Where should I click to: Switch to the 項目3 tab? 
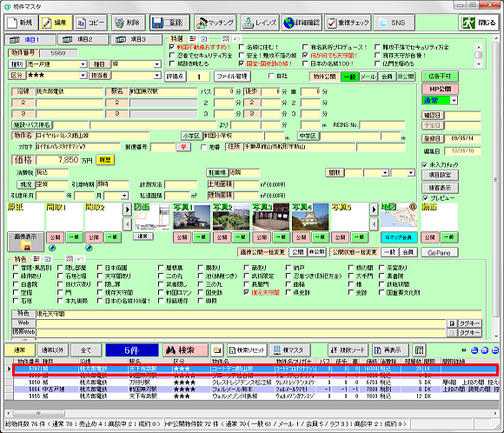(x=136, y=40)
